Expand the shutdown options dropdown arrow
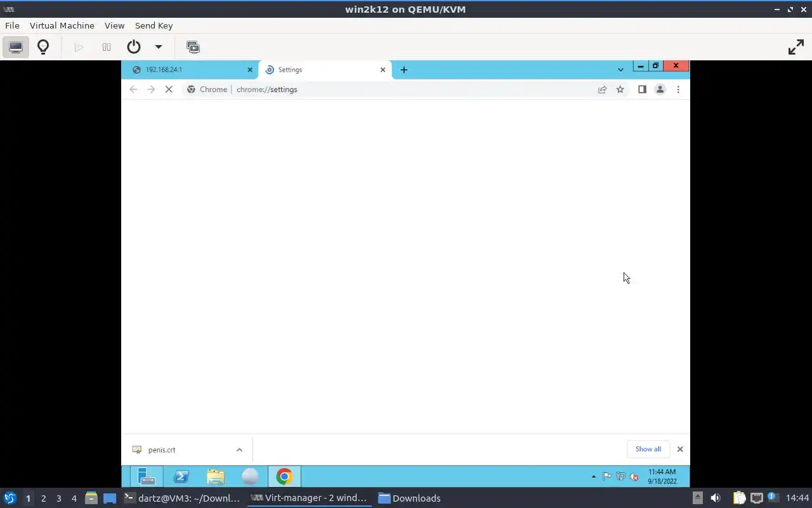The image size is (812, 508). (159, 47)
